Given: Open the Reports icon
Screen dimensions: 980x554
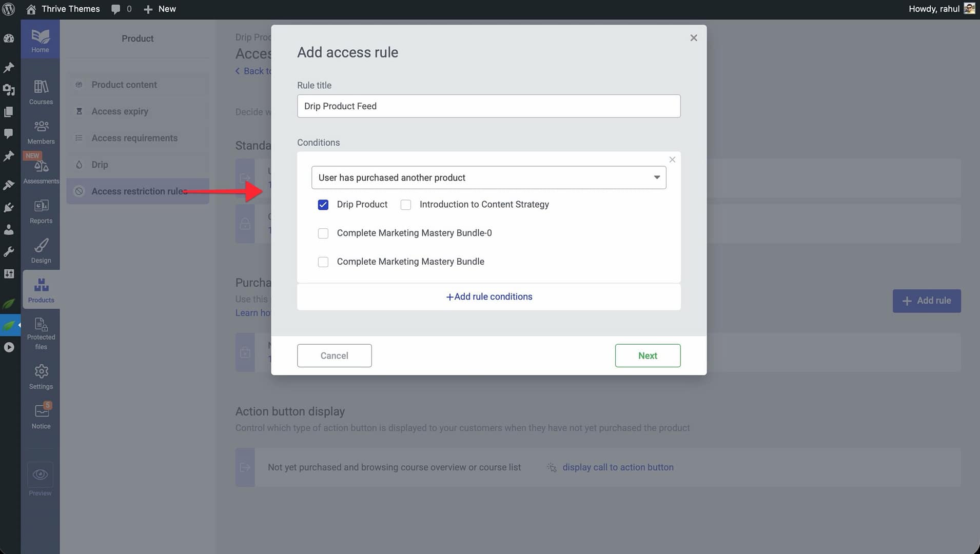Looking at the screenshot, I should [41, 206].
